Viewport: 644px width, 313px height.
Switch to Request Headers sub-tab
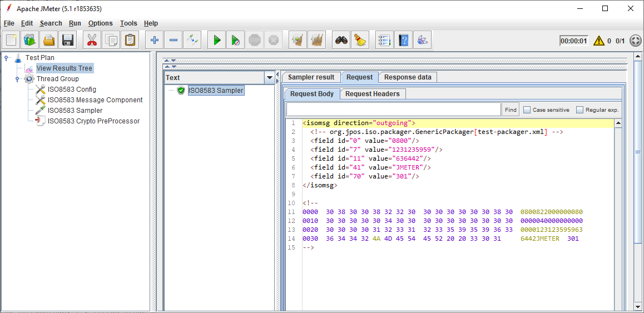(x=373, y=94)
